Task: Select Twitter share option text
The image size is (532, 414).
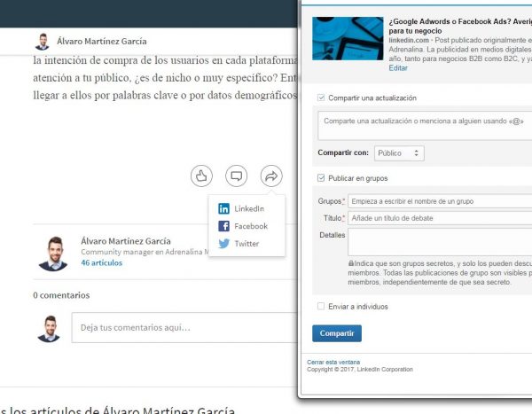Action: click(x=246, y=243)
